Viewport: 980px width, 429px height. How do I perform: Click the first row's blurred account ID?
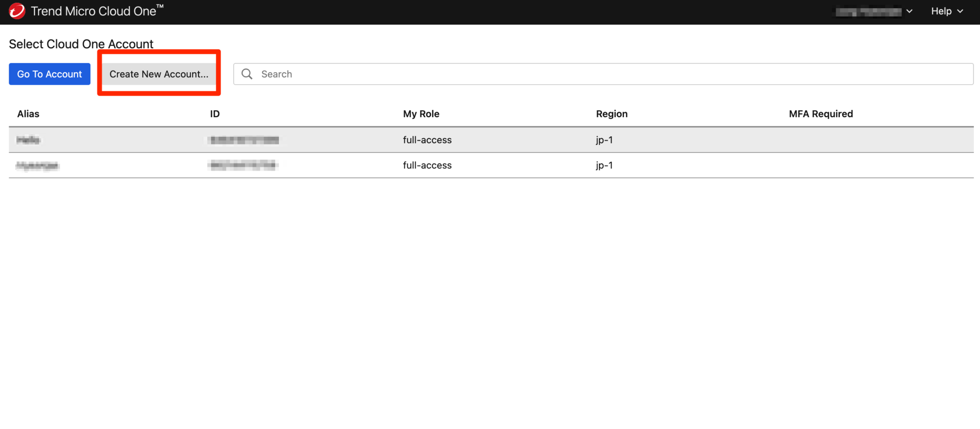click(244, 140)
